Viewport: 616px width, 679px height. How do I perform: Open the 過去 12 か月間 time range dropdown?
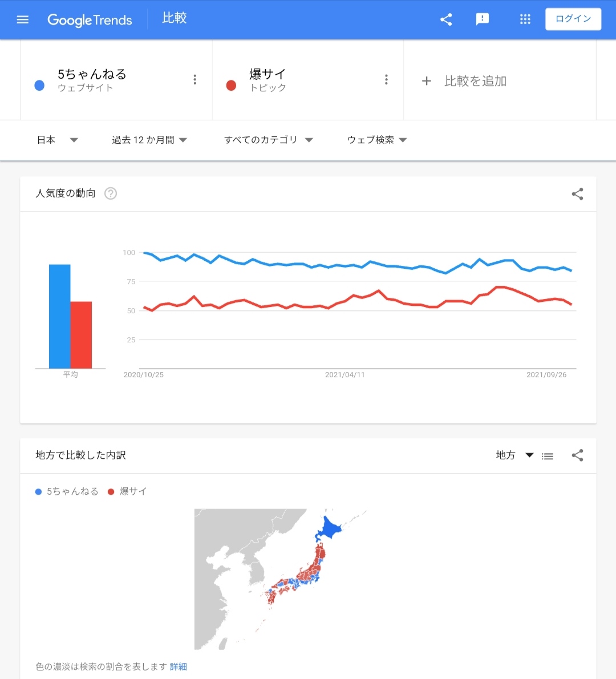(x=149, y=140)
